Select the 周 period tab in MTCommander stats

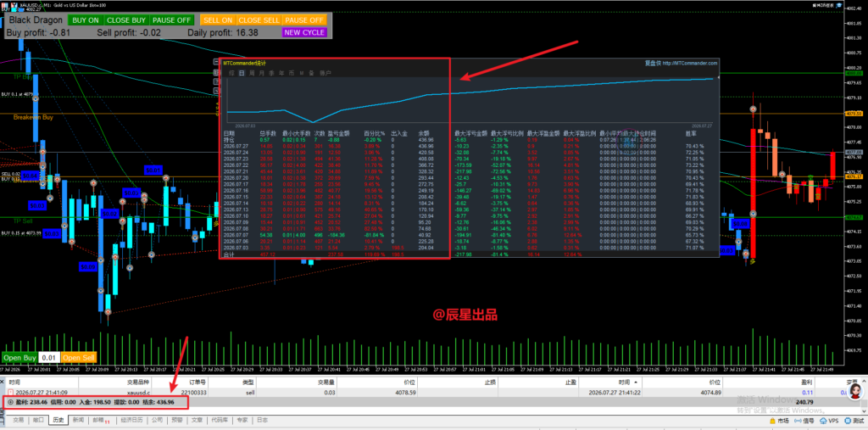252,73
